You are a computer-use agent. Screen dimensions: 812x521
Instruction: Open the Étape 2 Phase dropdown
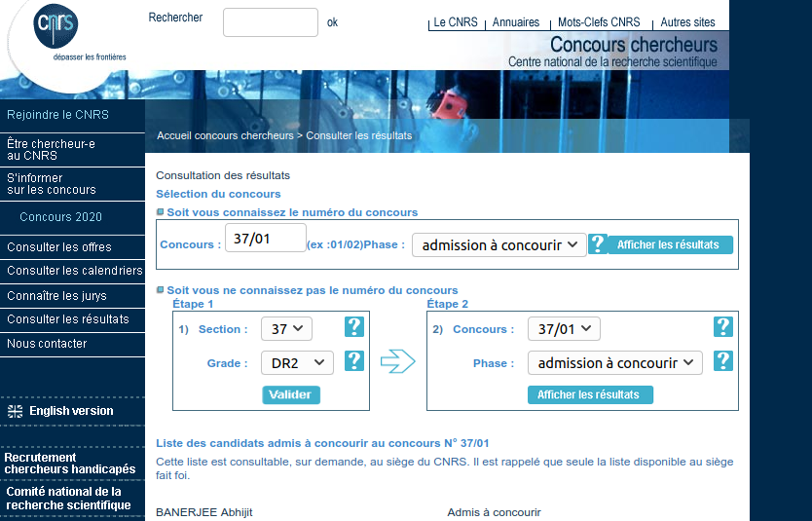click(615, 363)
